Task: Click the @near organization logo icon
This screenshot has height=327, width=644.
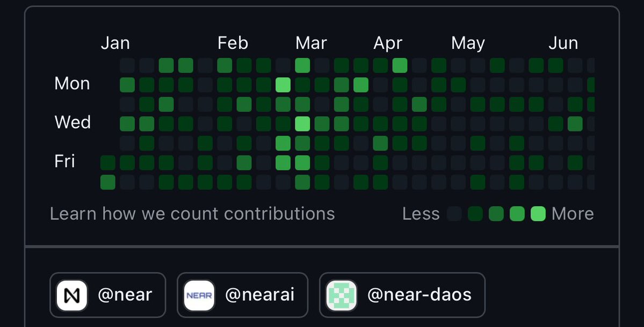Action: (x=71, y=295)
